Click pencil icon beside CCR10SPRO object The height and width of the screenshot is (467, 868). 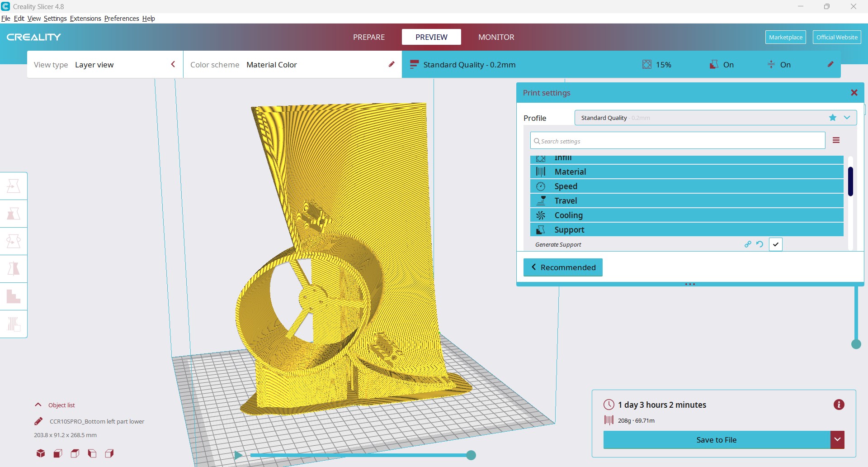(39, 421)
